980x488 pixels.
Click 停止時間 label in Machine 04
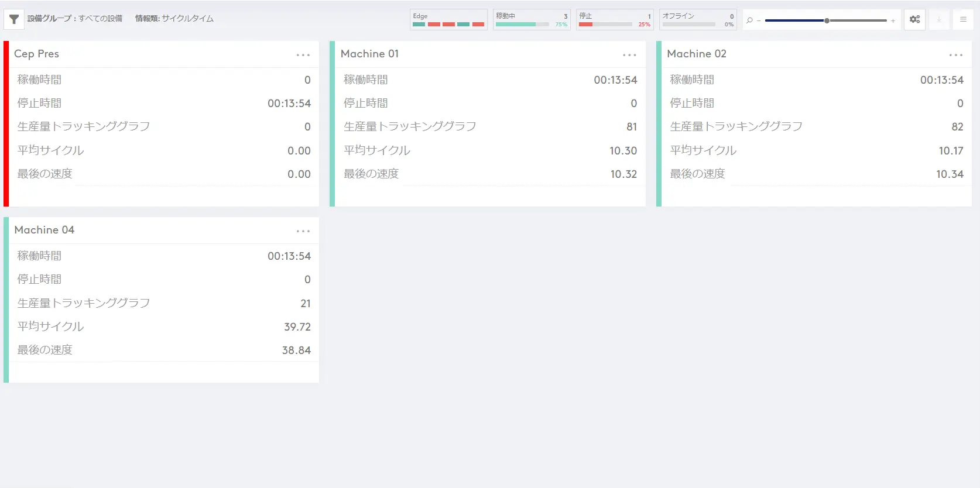click(39, 279)
